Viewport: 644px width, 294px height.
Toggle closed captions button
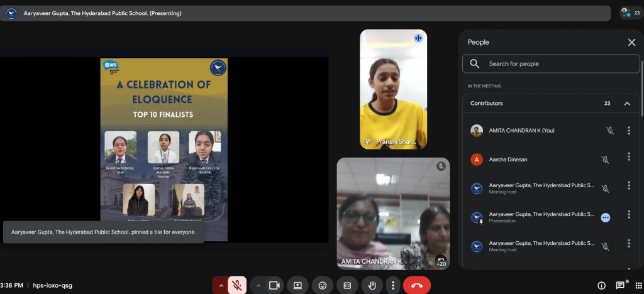(347, 285)
